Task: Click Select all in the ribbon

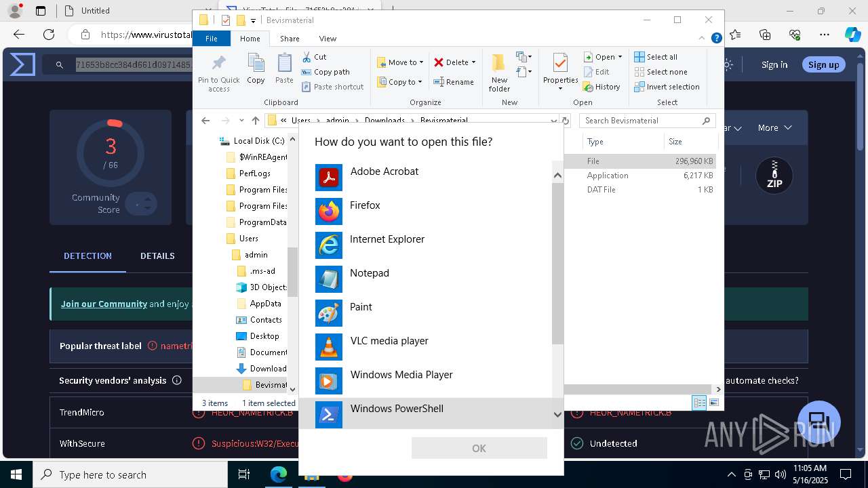Action: coord(656,57)
